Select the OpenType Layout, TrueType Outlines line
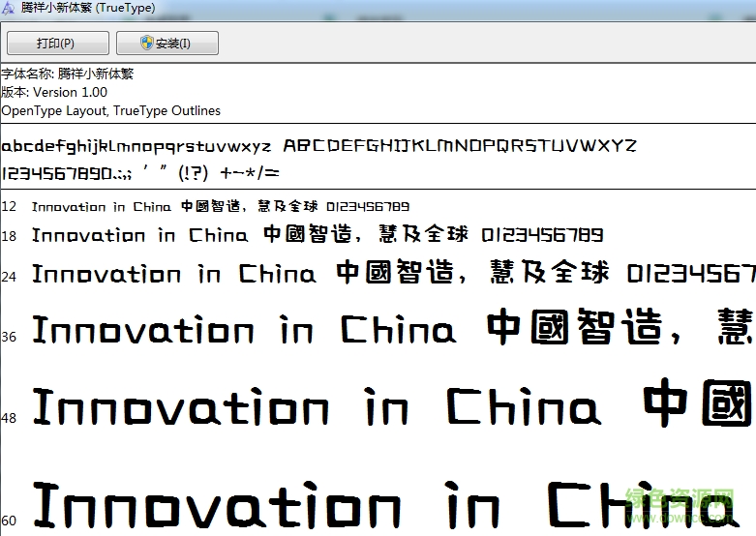756x536 pixels. click(111, 111)
